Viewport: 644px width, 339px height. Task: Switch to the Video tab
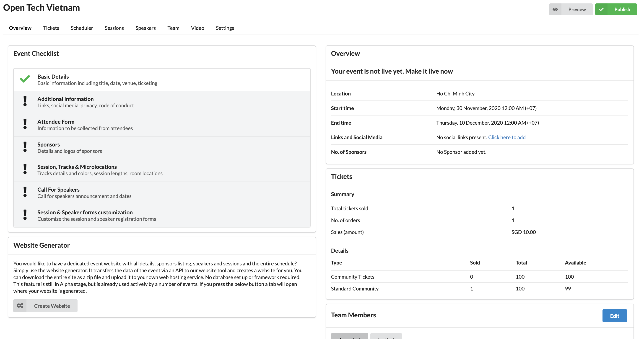point(197,28)
